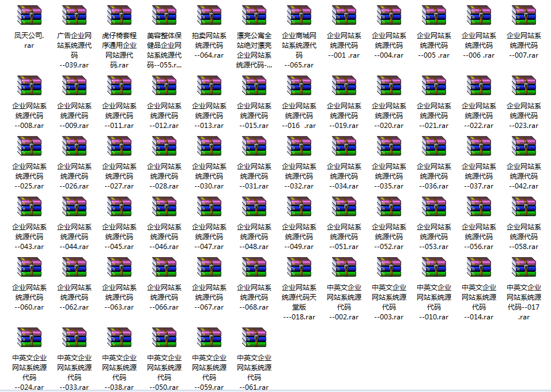Select the 中英文企业网站系统源代码--061.rar file name
This screenshot has height=392, width=551.
pyautogui.click(x=254, y=372)
